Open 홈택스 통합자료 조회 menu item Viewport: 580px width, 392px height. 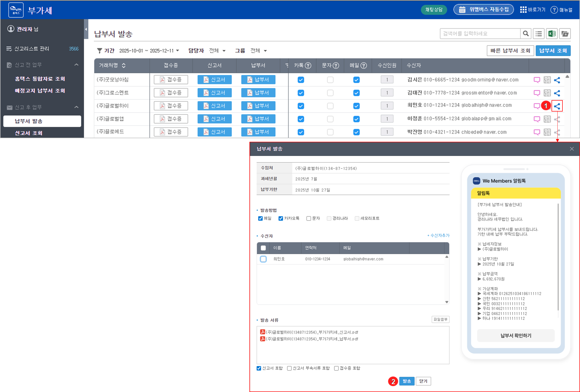click(x=40, y=79)
